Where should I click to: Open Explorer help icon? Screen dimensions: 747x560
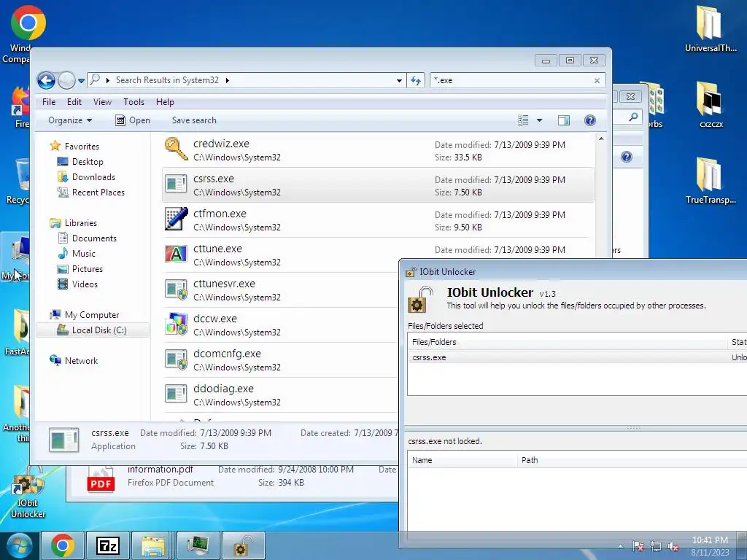[x=589, y=120]
